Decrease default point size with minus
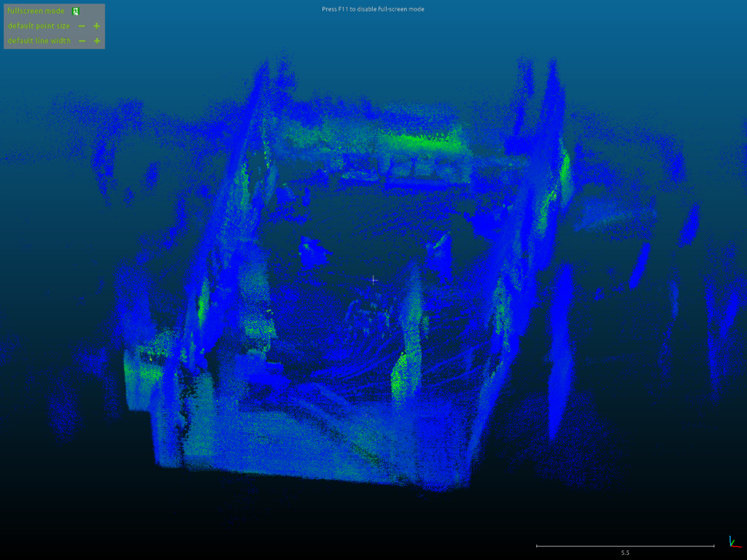The width and height of the screenshot is (747, 560). 82,26
